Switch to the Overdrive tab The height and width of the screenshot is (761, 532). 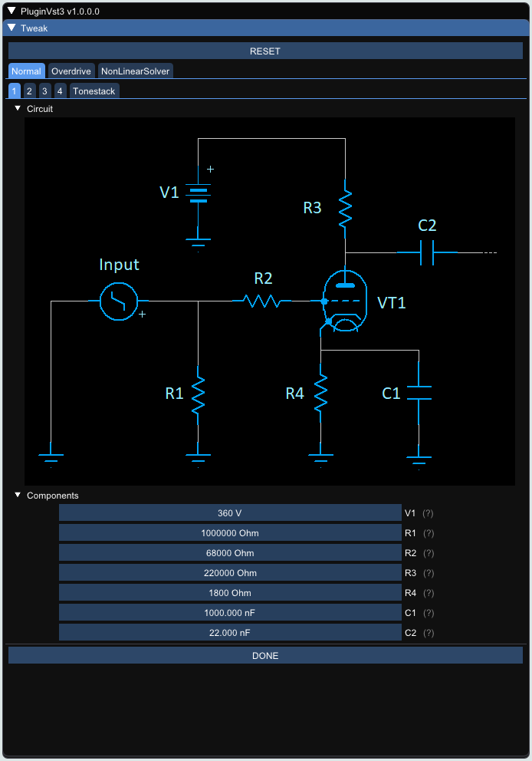[x=71, y=71]
